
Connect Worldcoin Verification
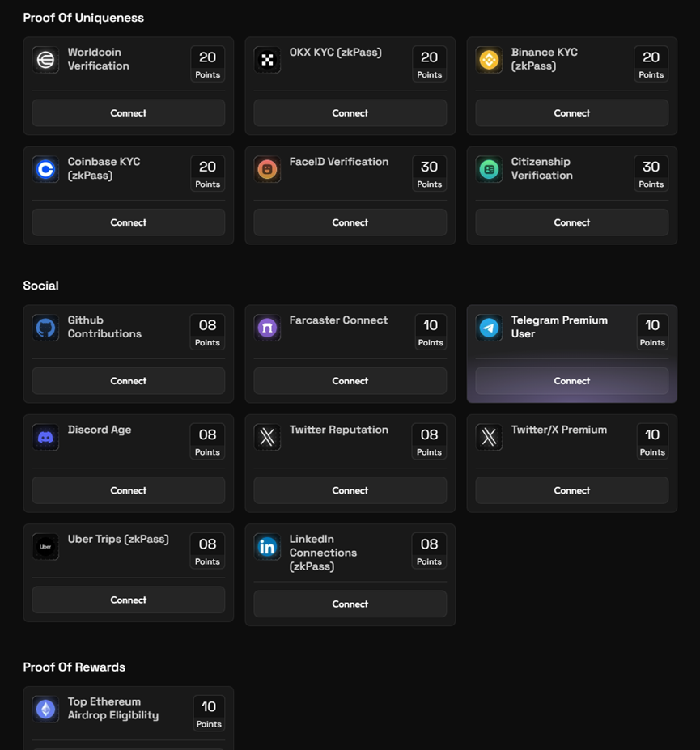(x=128, y=113)
